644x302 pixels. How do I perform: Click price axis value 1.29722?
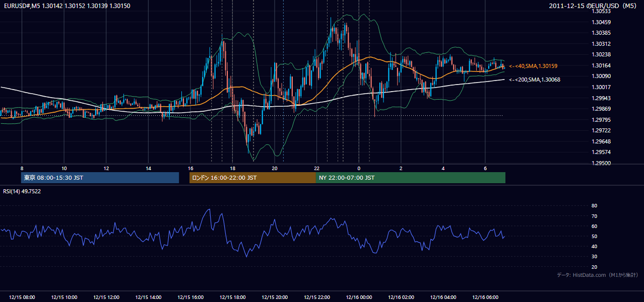[x=601, y=130]
